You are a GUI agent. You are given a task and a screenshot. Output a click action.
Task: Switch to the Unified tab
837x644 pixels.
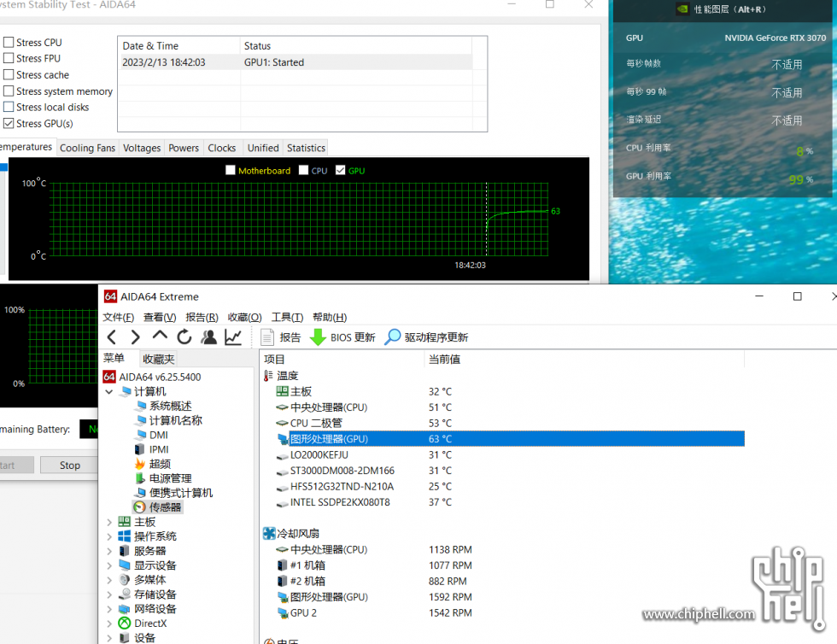click(263, 148)
